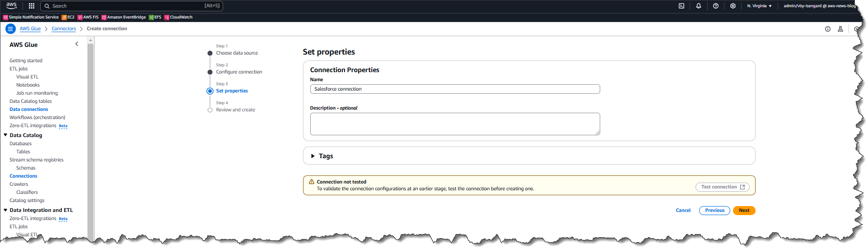Click the Next button
The width and height of the screenshot is (868, 248).
(x=744, y=211)
